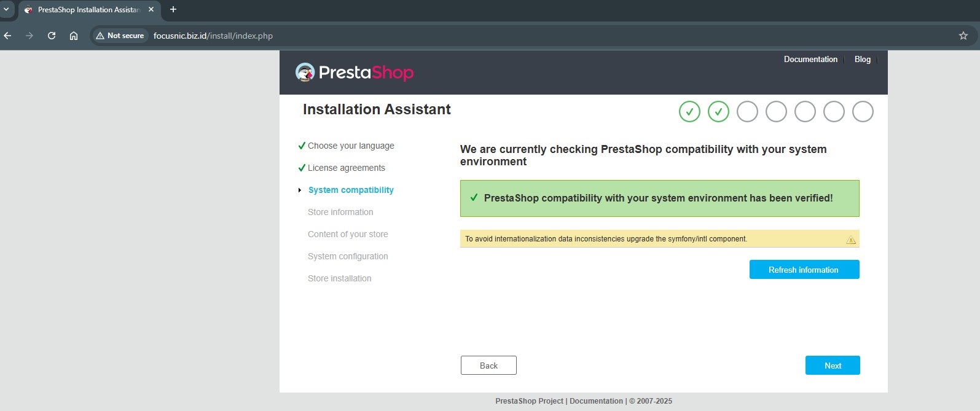Screen dimensions: 980x411
Task: Click the Next button
Action: pos(833,366)
